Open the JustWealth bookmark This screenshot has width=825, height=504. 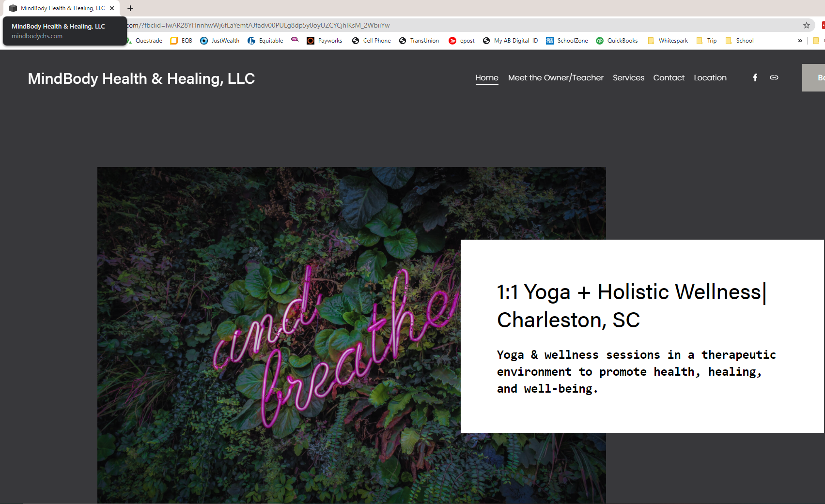(219, 41)
